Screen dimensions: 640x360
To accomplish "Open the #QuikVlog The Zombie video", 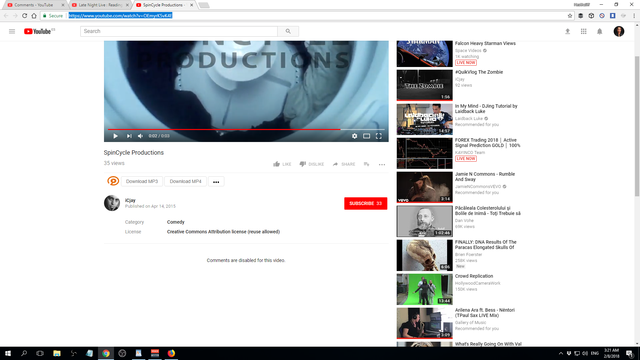I will point(479,72).
